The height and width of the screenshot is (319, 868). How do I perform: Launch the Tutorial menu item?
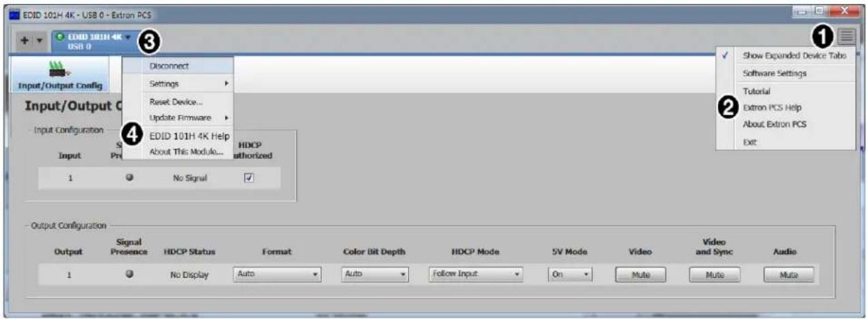pyautogui.click(x=785, y=91)
